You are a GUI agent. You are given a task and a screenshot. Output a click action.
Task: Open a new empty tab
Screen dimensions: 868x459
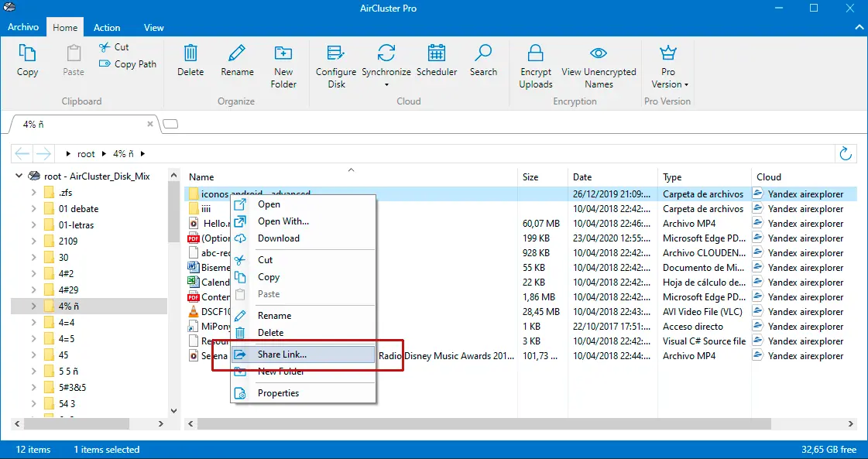170,124
